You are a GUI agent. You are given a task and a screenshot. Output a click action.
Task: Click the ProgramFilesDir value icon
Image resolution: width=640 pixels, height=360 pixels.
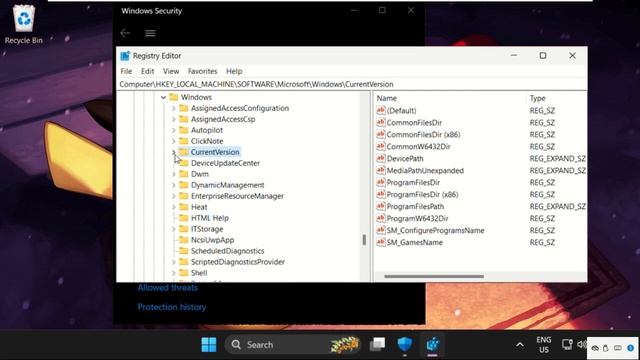click(x=380, y=182)
